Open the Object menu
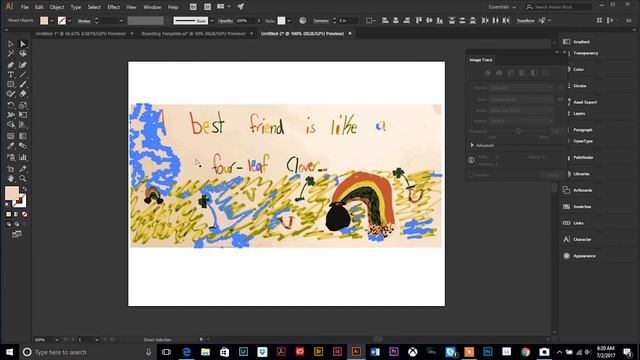 [57, 7]
